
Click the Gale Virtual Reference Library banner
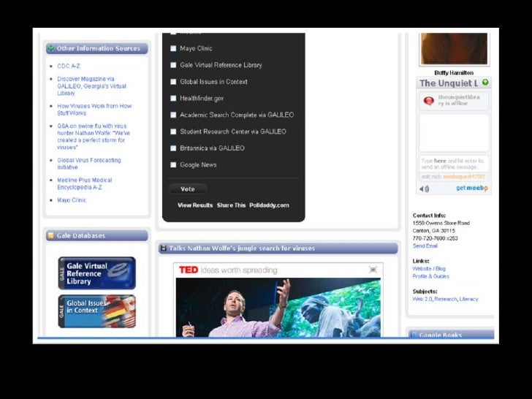(x=97, y=273)
